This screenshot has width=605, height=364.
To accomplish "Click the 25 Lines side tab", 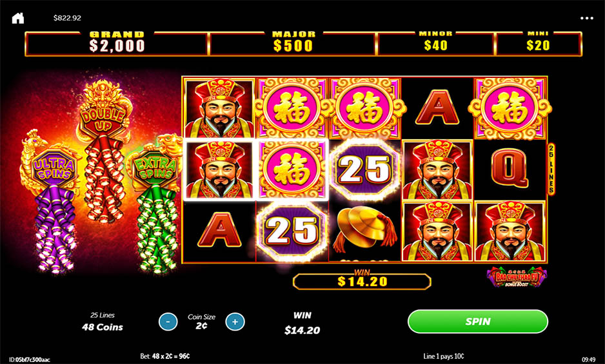I will click(551, 169).
